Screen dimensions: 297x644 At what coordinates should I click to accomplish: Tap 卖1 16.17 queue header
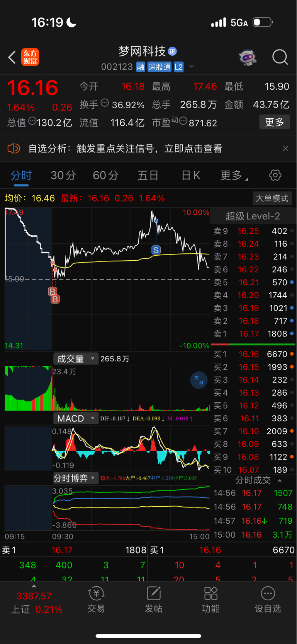tap(74, 550)
